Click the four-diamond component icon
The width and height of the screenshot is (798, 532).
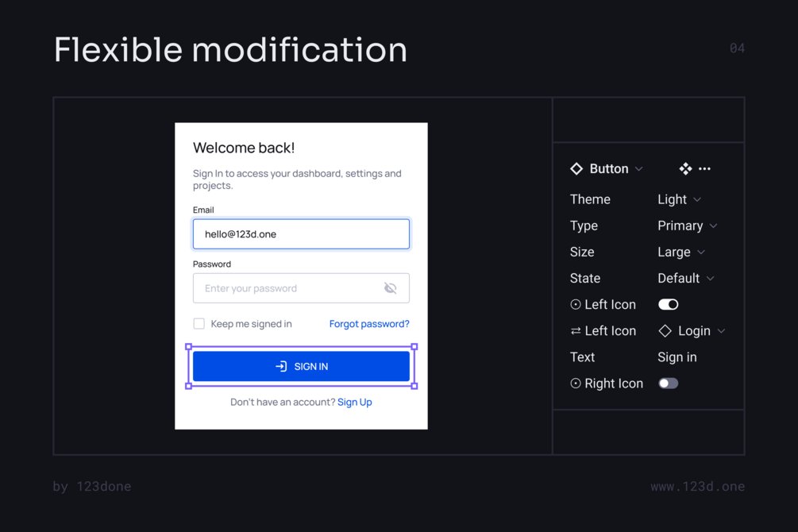(685, 168)
